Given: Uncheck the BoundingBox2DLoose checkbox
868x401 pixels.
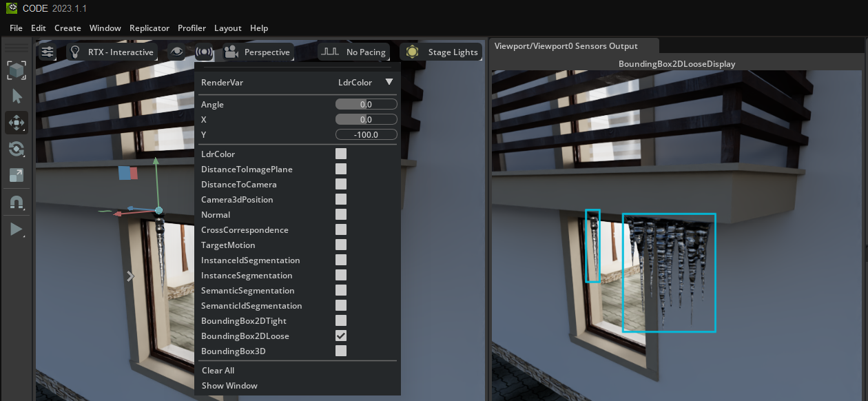Looking at the screenshot, I should (341, 336).
